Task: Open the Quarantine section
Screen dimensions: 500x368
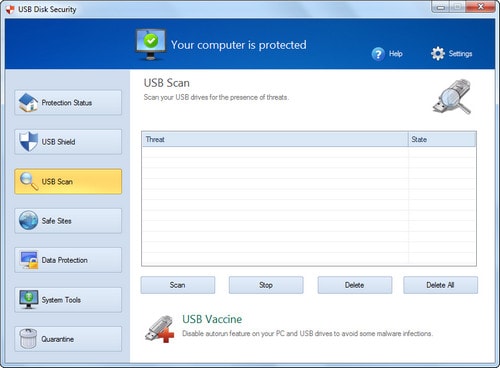Action: [x=68, y=339]
